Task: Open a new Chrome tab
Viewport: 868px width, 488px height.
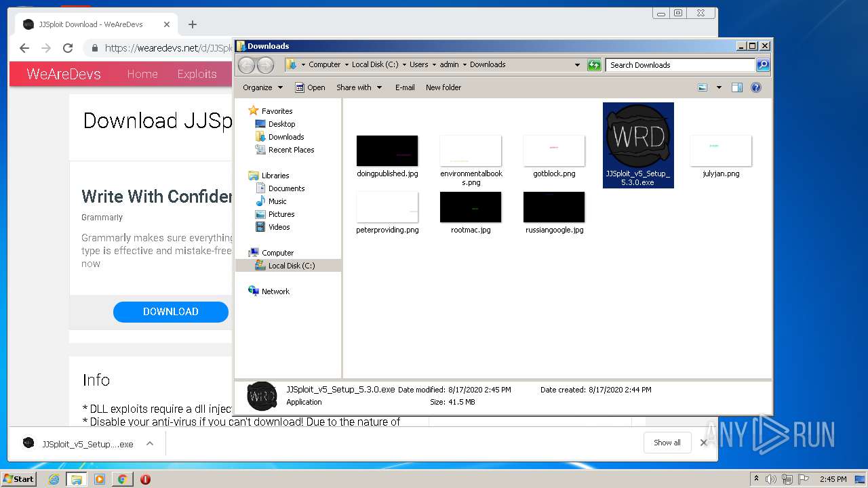Action: pos(193,24)
